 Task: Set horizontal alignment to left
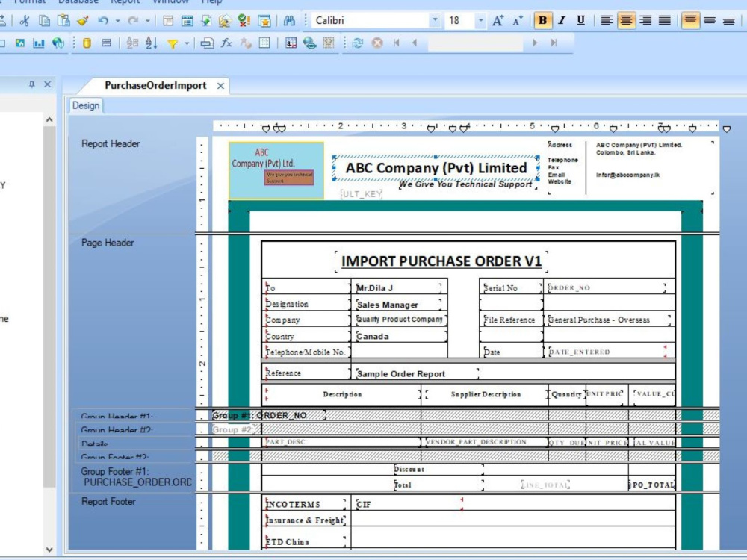(x=607, y=20)
